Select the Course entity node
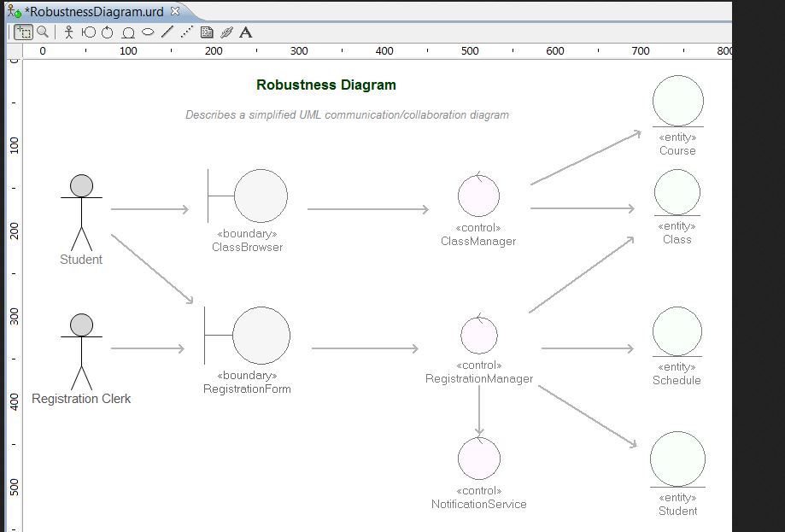The height and width of the screenshot is (532, 785). (x=677, y=102)
